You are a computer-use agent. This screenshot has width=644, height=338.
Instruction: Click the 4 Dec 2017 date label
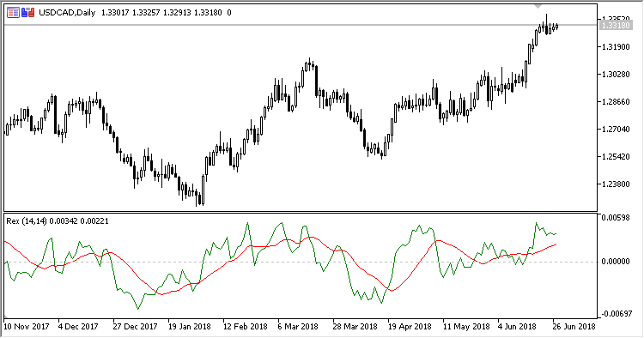pos(79,327)
